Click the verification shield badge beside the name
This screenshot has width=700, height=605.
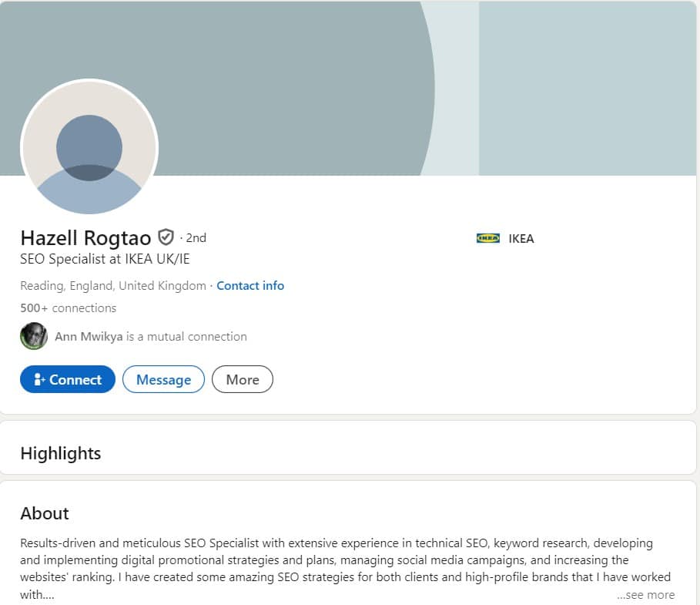[x=166, y=237]
